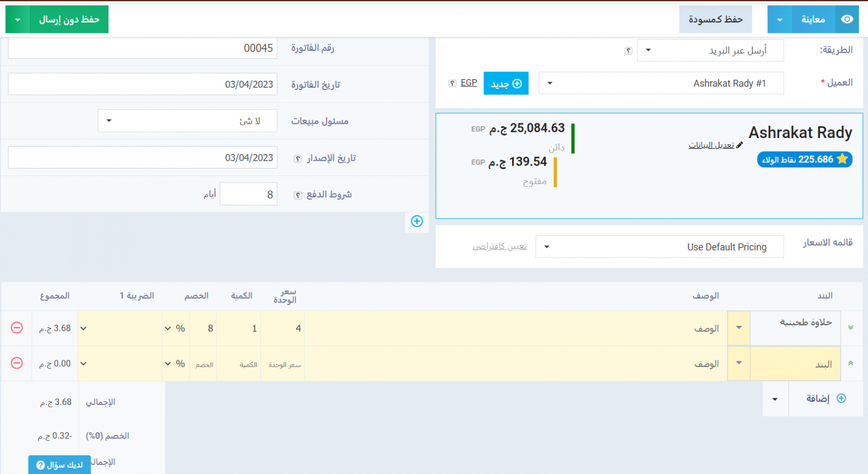Click the help icon next to شروط الدفع
The height and width of the screenshot is (474, 868).
(x=298, y=195)
